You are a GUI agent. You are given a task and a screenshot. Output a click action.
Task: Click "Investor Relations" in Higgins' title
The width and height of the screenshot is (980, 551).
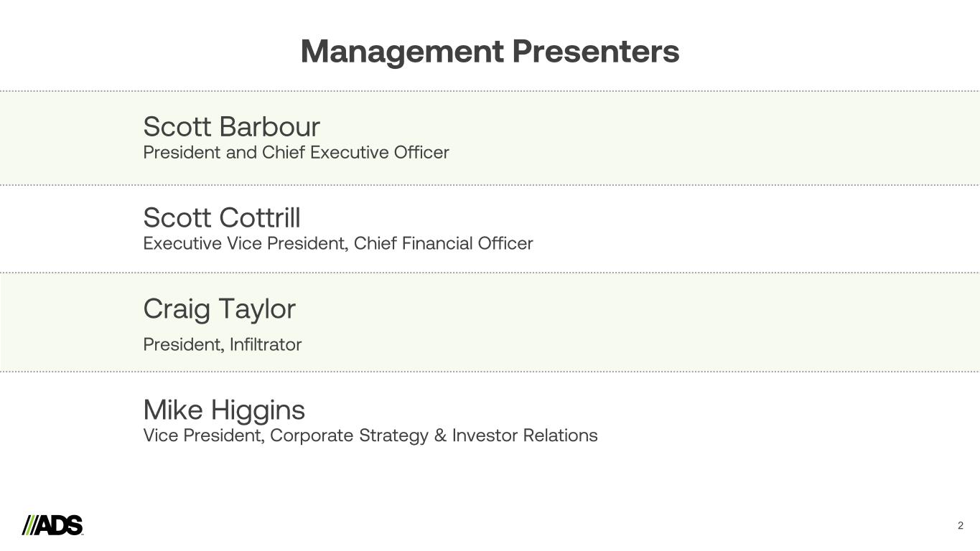pyautogui.click(x=525, y=436)
